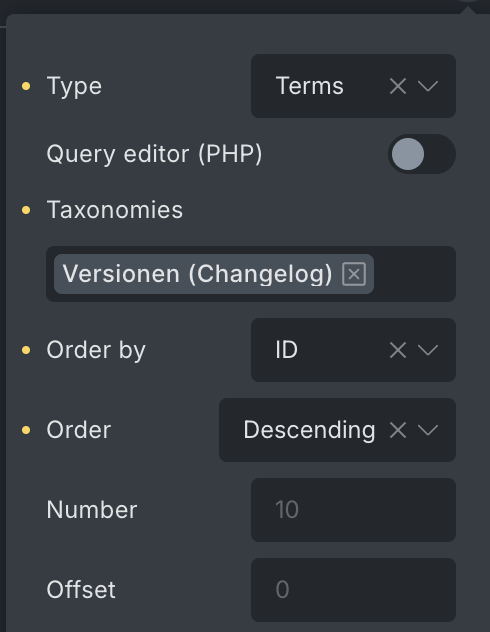Click the Query editor (PHP) label
Viewport: 490px width, 632px height.
click(x=154, y=154)
